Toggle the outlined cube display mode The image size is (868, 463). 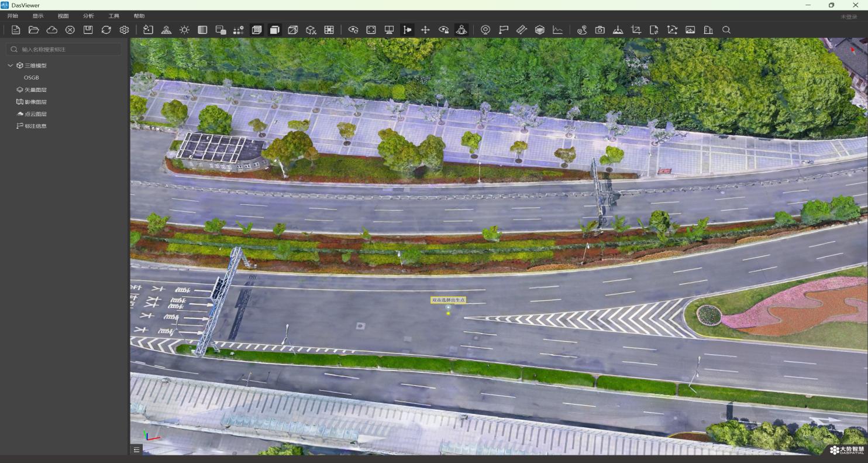(x=293, y=30)
